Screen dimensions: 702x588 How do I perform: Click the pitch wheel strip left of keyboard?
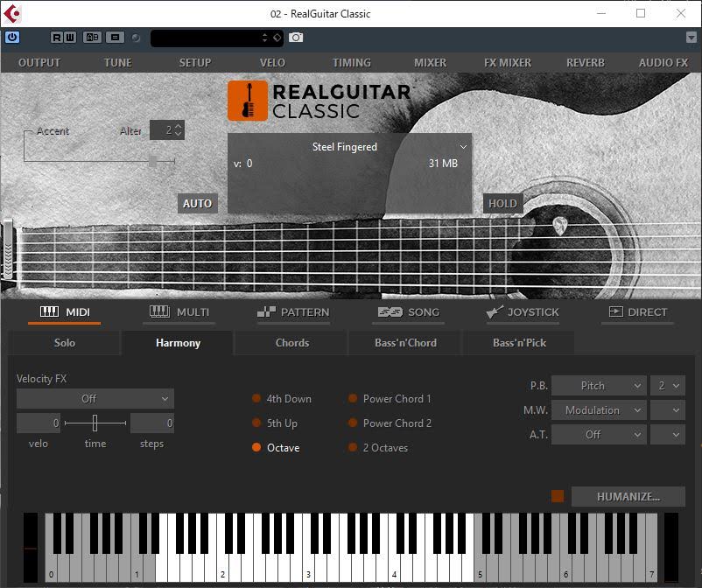coord(31,547)
